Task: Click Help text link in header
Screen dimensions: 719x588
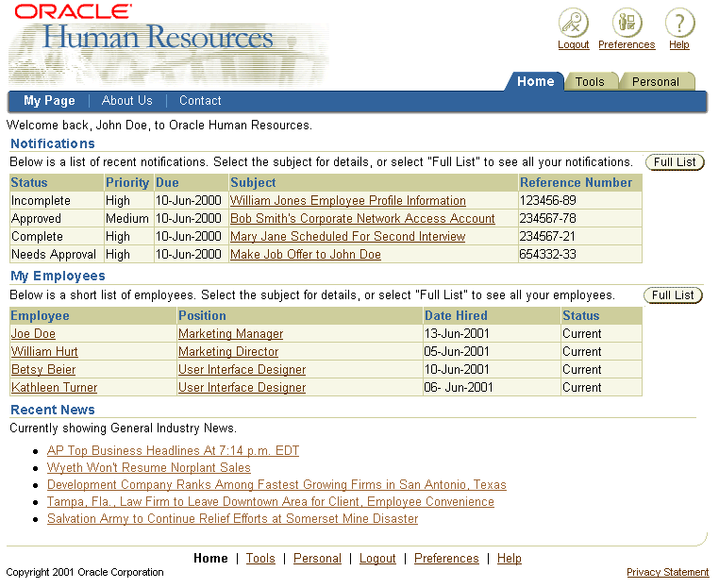Action: click(679, 45)
